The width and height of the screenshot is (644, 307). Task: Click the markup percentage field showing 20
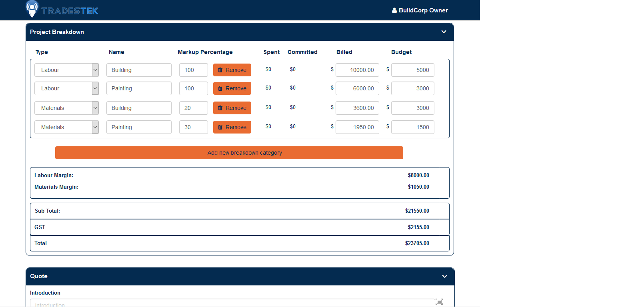[193, 108]
